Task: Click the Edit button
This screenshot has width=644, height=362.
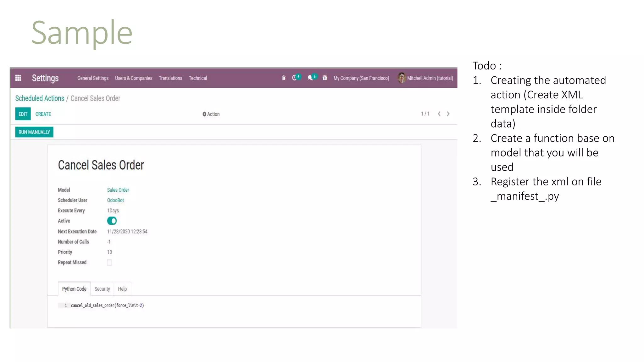Action: [23, 114]
